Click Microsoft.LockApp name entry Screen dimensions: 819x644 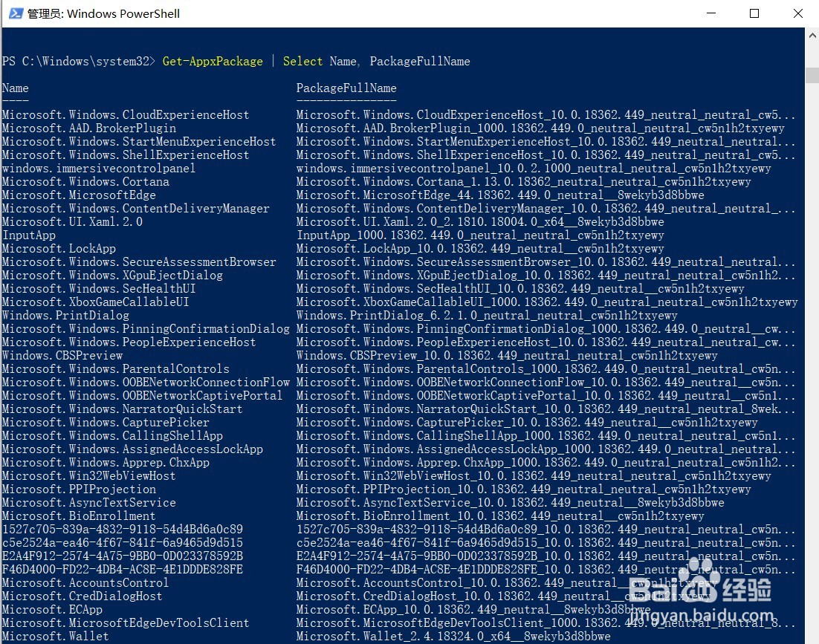59,249
